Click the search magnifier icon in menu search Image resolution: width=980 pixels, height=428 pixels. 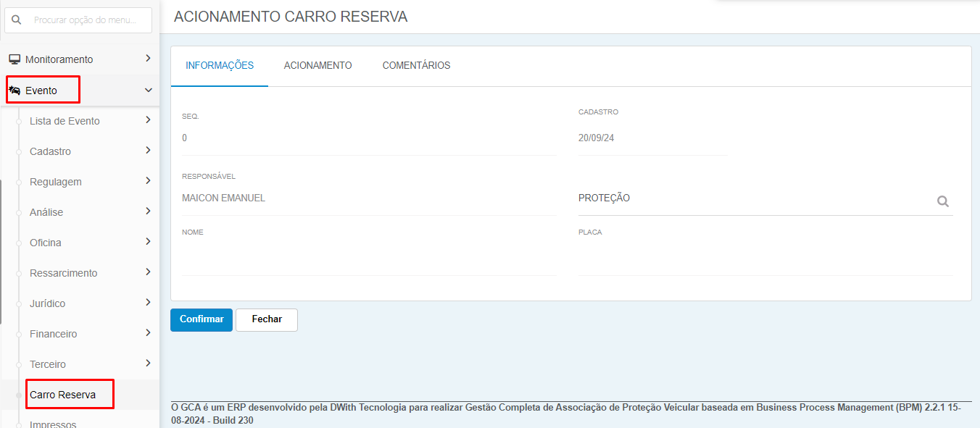point(17,20)
